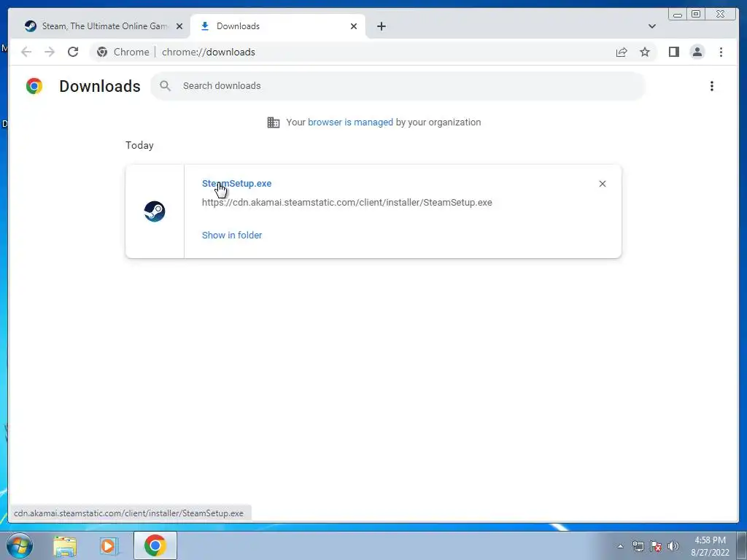Remove SteamSetup.exe from downloads list
Screen dimensions: 747x560
point(602,184)
